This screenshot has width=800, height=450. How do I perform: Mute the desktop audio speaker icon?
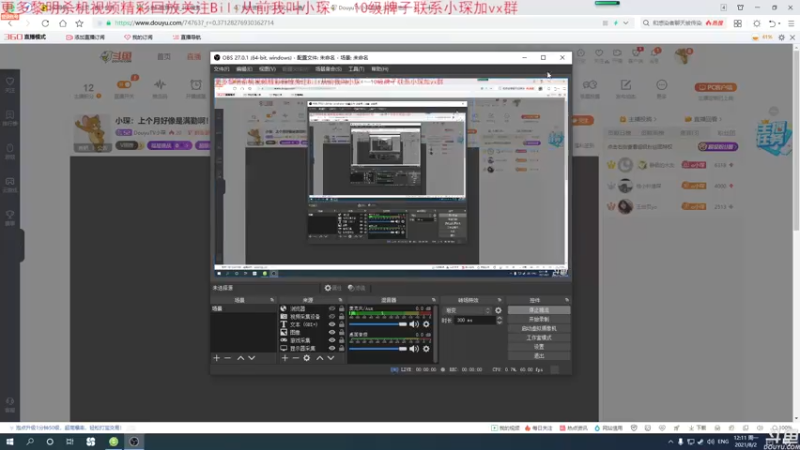point(414,348)
